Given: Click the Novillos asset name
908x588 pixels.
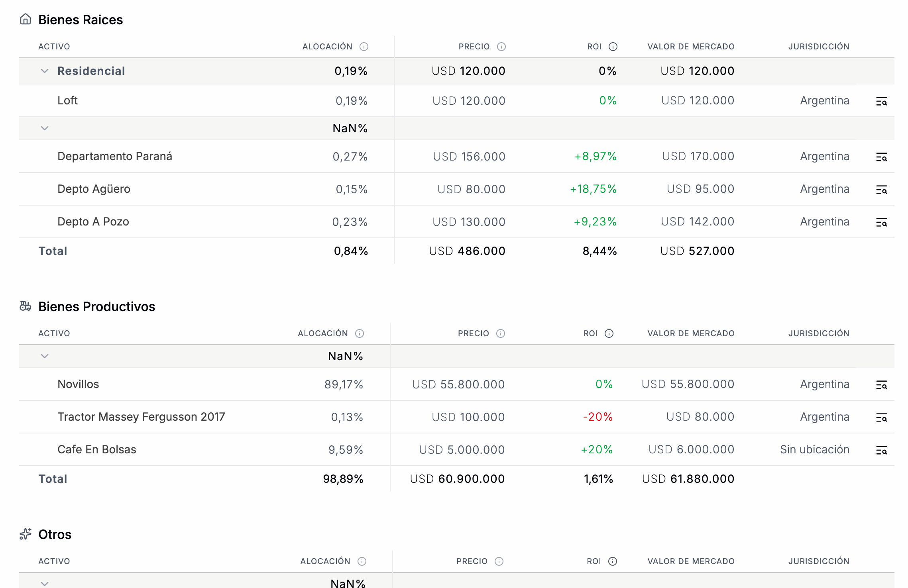Looking at the screenshot, I should 78,384.
